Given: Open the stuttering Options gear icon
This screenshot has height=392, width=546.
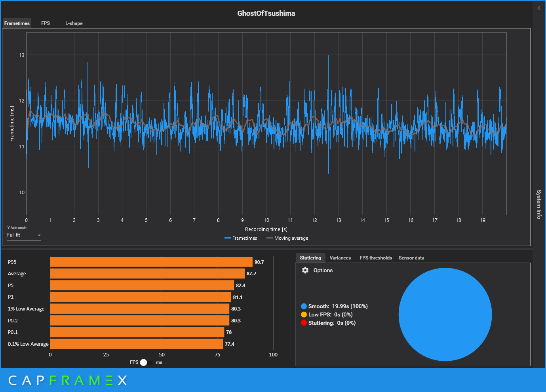Looking at the screenshot, I should pyautogui.click(x=305, y=270).
